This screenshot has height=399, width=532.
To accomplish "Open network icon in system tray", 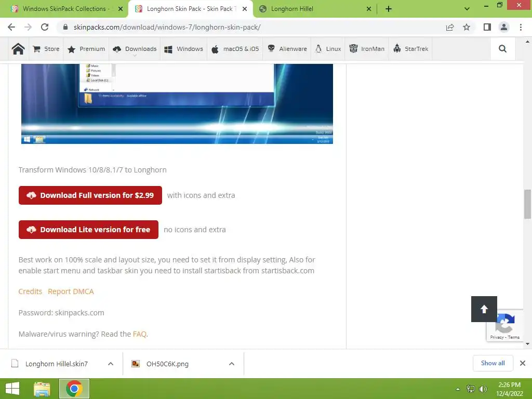I will click(471, 389).
